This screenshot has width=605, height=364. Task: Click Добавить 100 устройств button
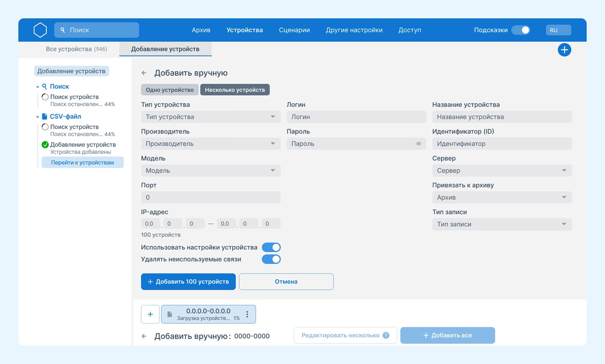[x=188, y=281]
